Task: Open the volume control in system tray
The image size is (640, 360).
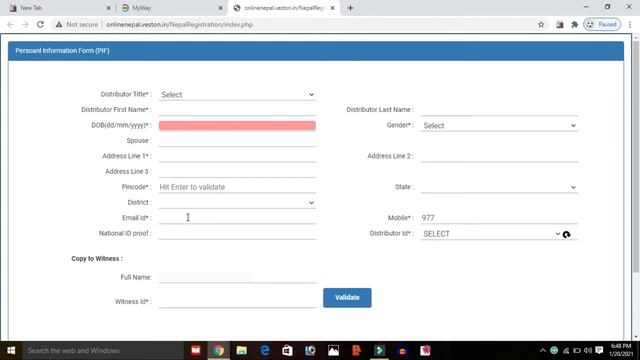Action: tap(588, 351)
